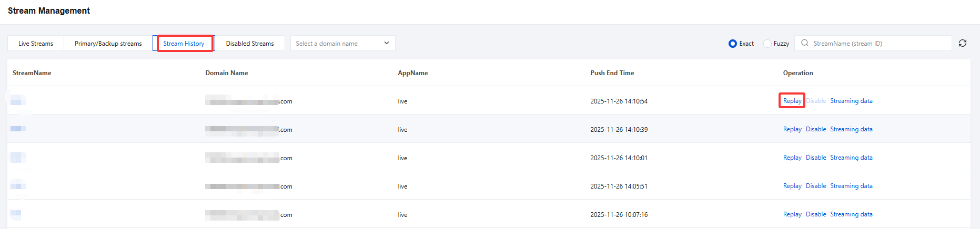
Task: Click the magnifier search icon
Action: pos(805,43)
